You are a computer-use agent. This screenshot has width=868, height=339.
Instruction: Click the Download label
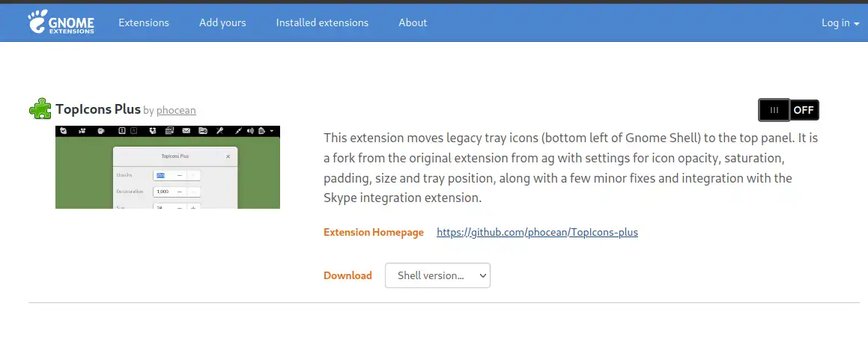click(x=347, y=275)
